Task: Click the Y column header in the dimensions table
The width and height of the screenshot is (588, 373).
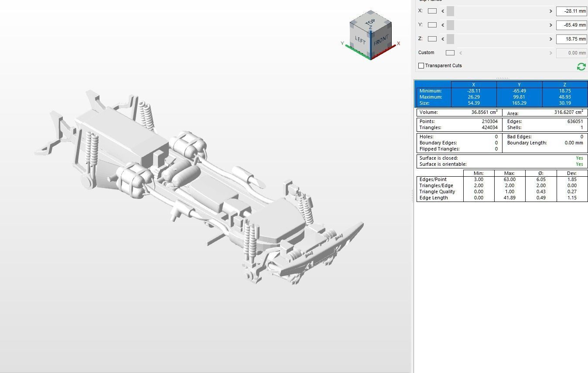Action: [x=519, y=85]
